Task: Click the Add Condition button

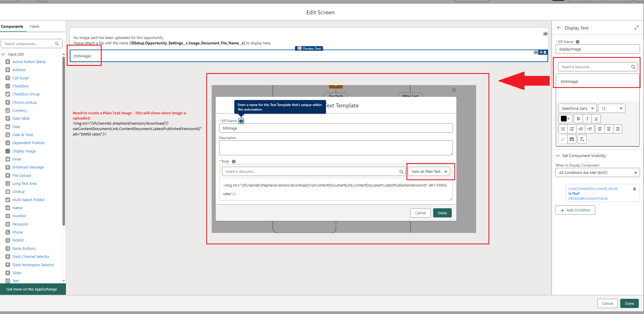Action: pos(575,210)
